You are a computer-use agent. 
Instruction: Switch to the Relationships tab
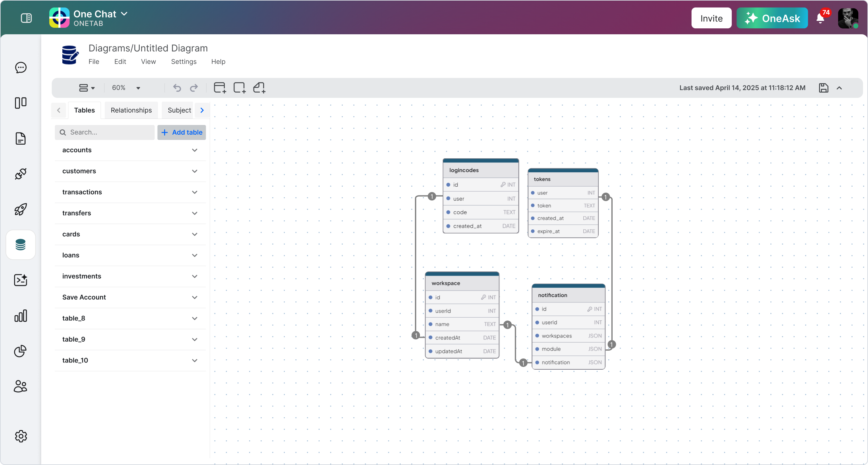tap(131, 110)
